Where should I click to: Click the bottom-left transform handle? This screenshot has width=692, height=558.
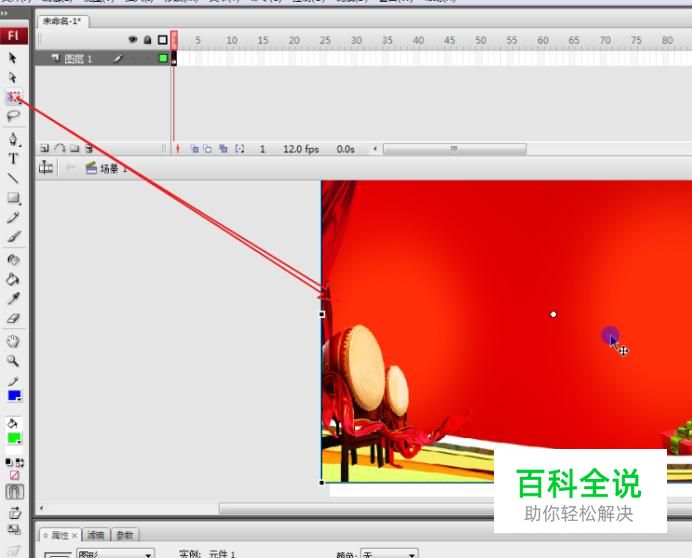(x=322, y=483)
